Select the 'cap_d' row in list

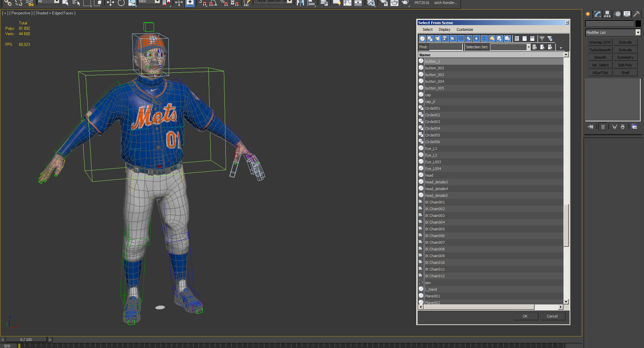pos(490,102)
